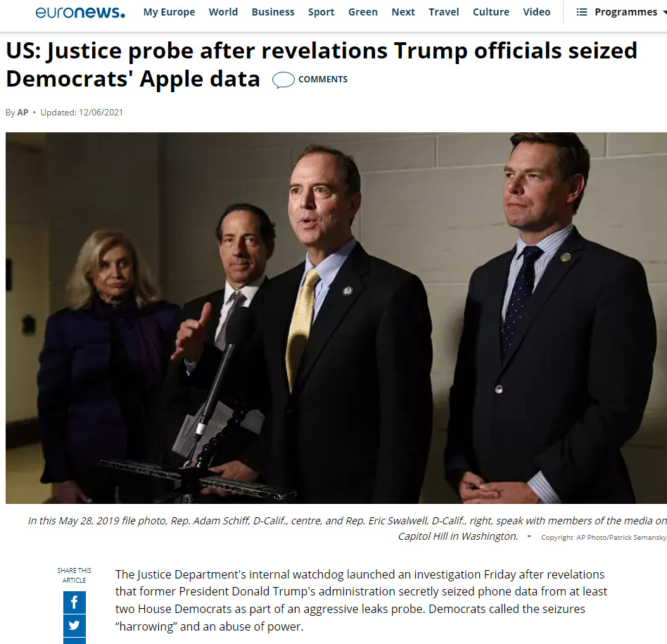The width and height of the screenshot is (667, 644).
Task: Navigate to the Sport section
Action: click(321, 12)
